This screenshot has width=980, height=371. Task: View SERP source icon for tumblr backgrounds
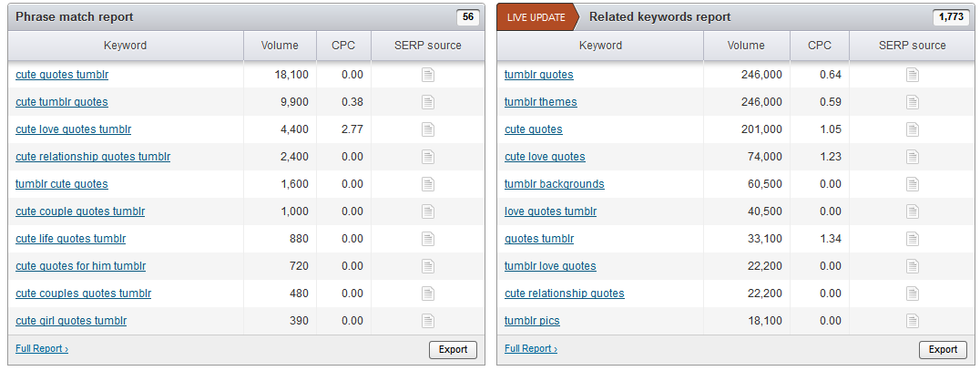tap(913, 184)
